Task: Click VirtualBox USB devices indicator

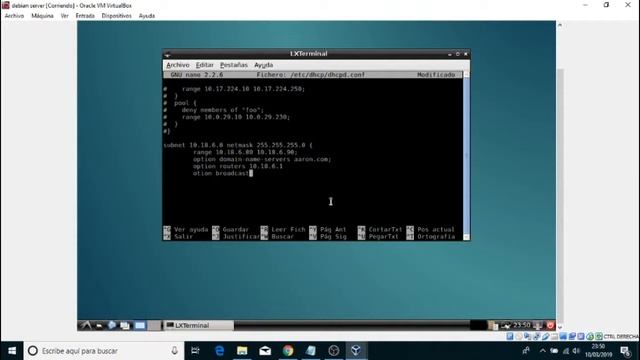Action: point(546,336)
